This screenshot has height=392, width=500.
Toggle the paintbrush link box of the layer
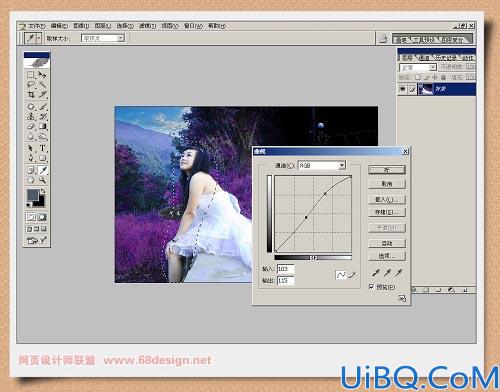coord(413,89)
